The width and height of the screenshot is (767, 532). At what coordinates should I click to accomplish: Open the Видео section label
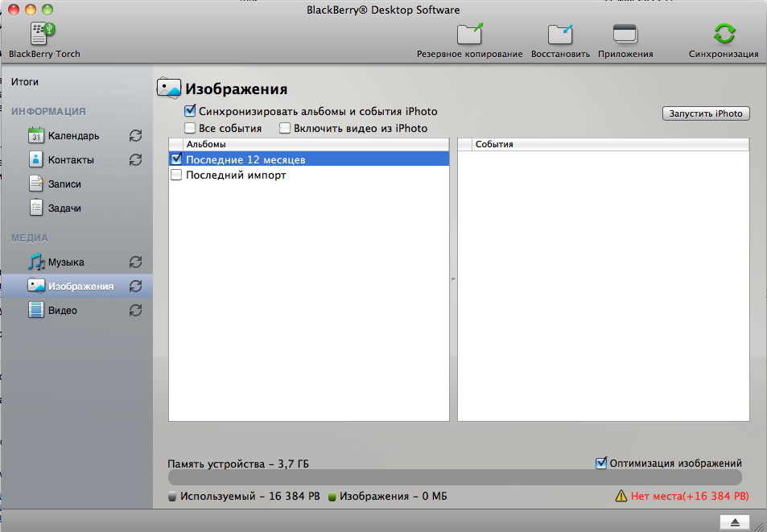(63, 311)
